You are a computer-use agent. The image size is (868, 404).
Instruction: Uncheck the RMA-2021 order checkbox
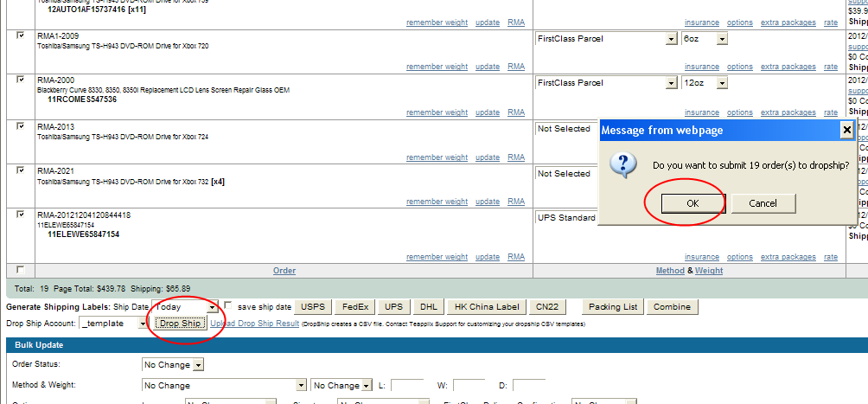pos(21,170)
